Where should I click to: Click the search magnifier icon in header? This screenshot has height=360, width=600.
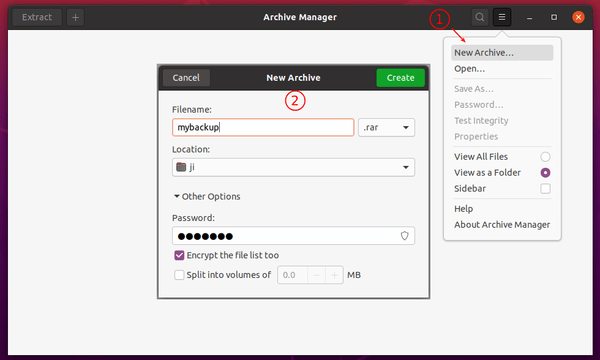coord(479,17)
